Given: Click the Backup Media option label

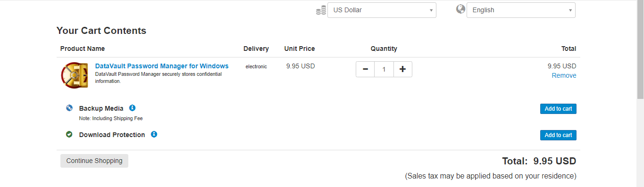Looking at the screenshot, I should pos(101,108).
